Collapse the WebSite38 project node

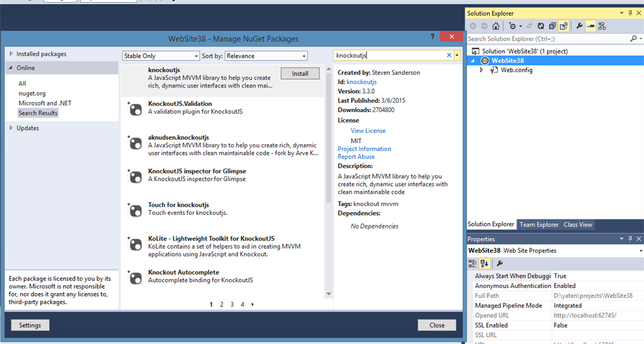click(472, 60)
